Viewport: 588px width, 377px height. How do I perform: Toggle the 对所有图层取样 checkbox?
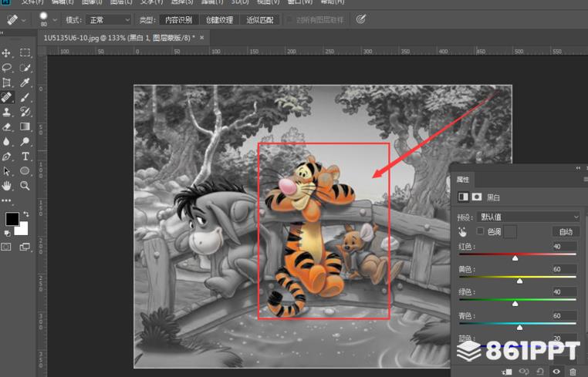(x=290, y=19)
